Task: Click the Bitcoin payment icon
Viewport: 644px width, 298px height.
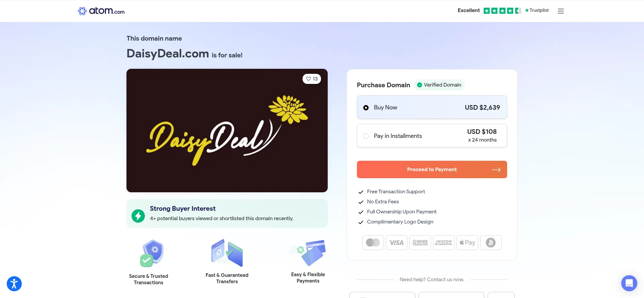Action: coord(491,243)
